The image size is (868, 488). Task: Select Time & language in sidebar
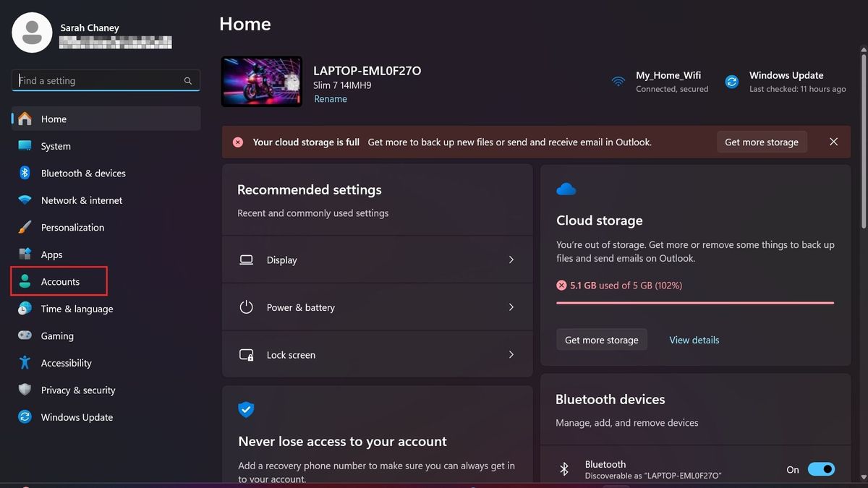point(106,309)
